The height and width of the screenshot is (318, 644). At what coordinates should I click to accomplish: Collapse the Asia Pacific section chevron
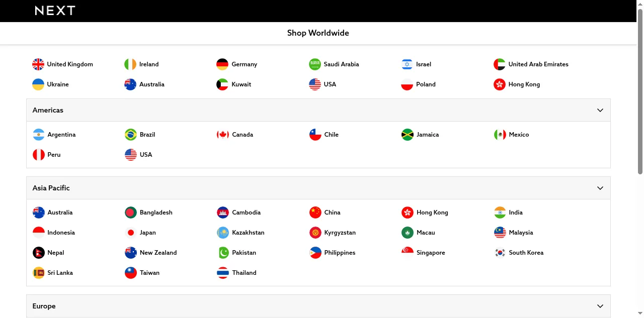click(x=600, y=188)
